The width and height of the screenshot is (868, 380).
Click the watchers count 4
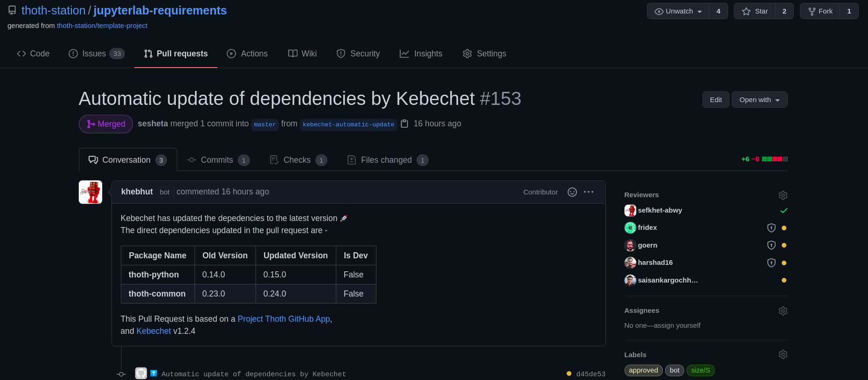coord(718,11)
